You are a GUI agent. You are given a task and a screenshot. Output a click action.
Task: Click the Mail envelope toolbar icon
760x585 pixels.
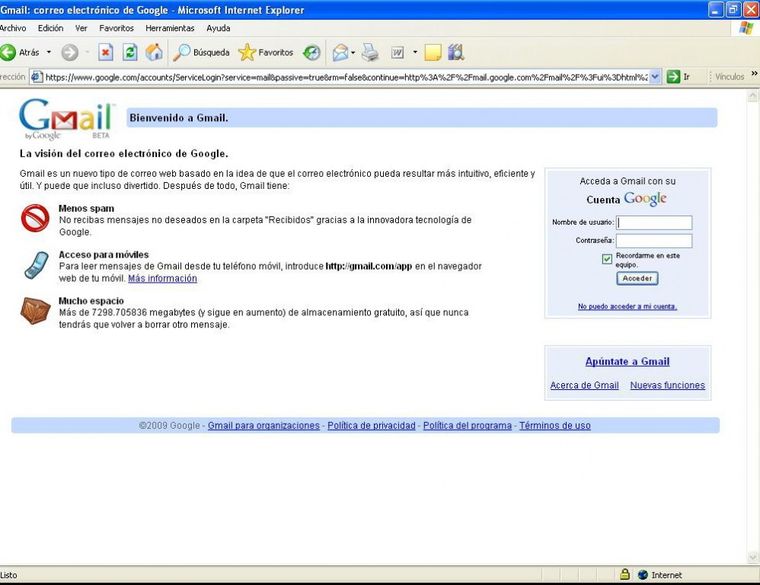coord(340,52)
